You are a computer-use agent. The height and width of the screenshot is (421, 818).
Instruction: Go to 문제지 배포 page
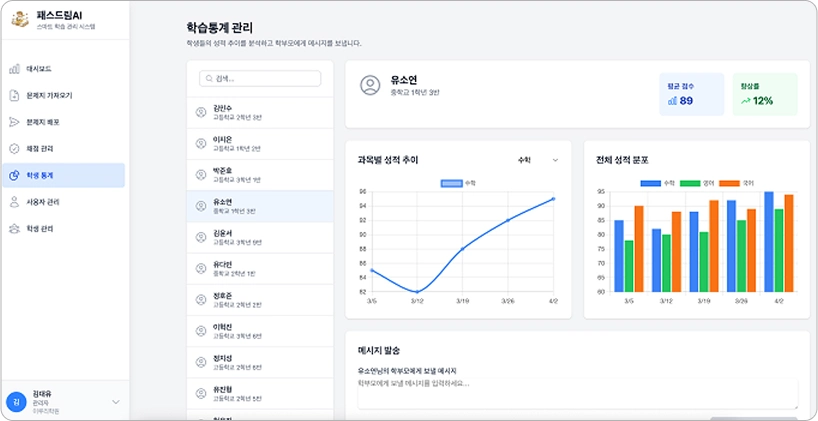point(63,122)
